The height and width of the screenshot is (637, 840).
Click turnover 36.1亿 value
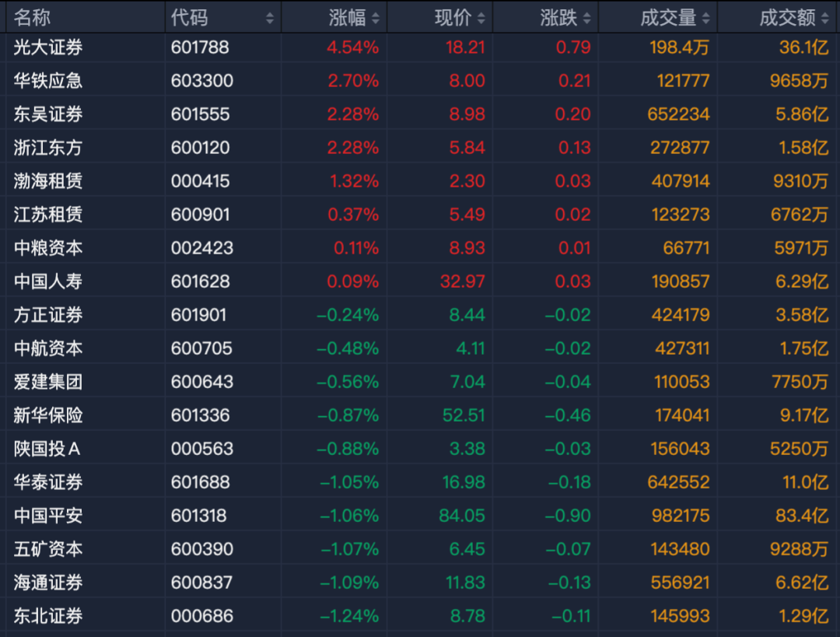(804, 47)
